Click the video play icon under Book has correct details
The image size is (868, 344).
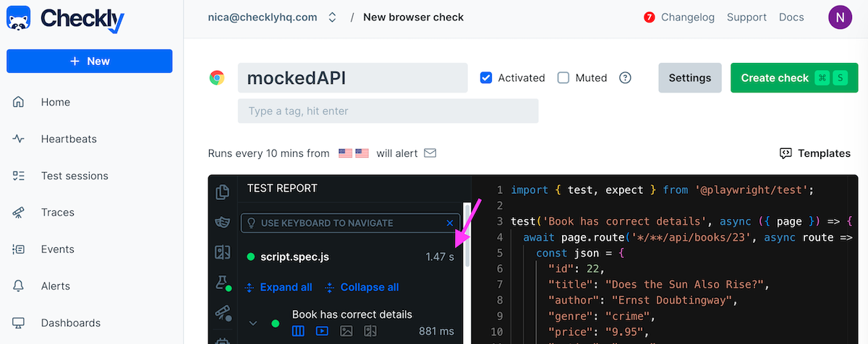click(x=322, y=331)
